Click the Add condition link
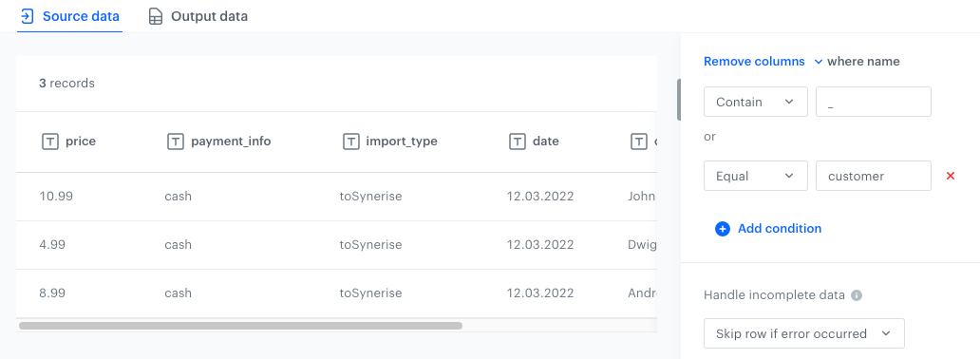This screenshot has width=980, height=359. pyautogui.click(x=780, y=228)
